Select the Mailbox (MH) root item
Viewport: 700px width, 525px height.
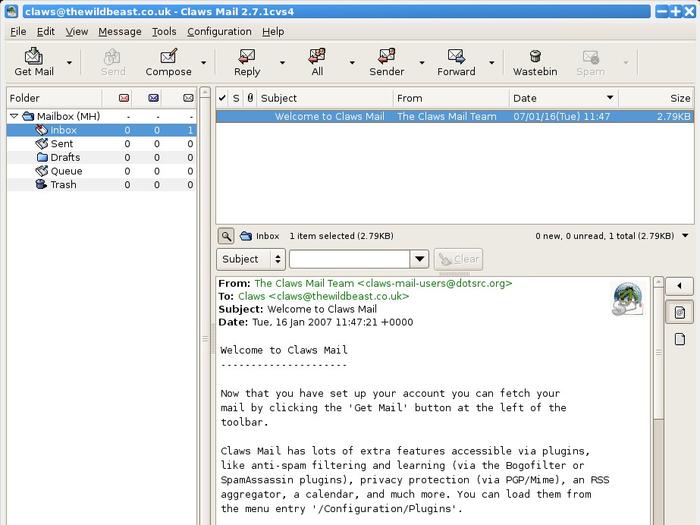coord(101,116)
